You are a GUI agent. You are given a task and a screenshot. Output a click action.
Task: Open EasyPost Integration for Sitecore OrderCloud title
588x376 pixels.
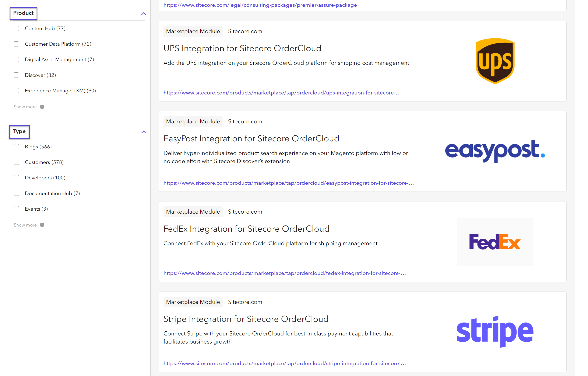tap(251, 139)
